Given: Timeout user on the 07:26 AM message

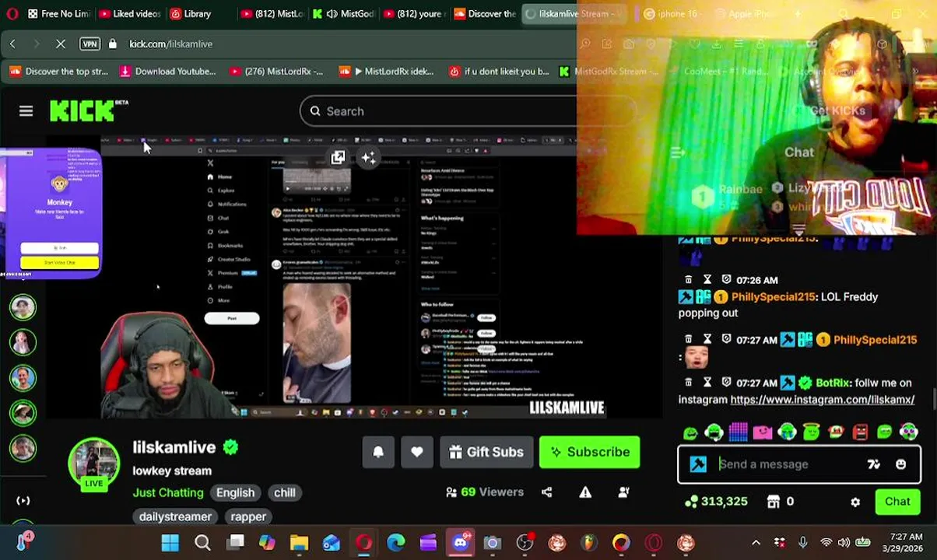Looking at the screenshot, I should coord(707,280).
